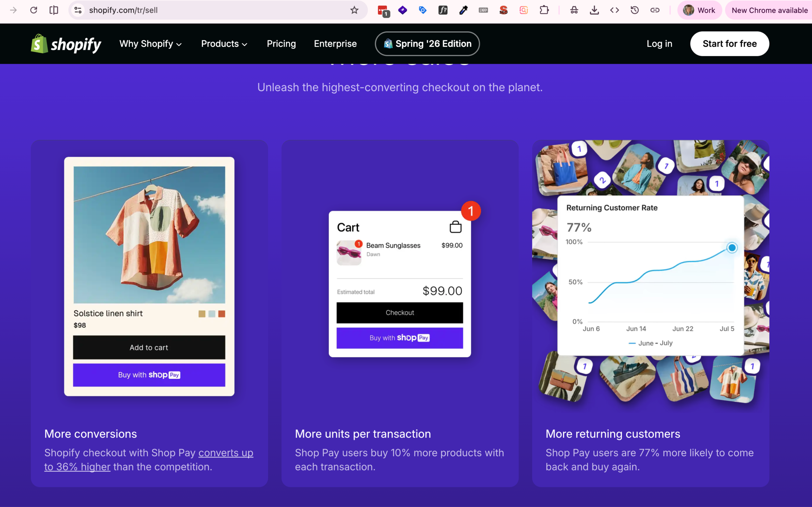Click the red cart count badge
Screen dimensions: 812x507
(x=471, y=211)
